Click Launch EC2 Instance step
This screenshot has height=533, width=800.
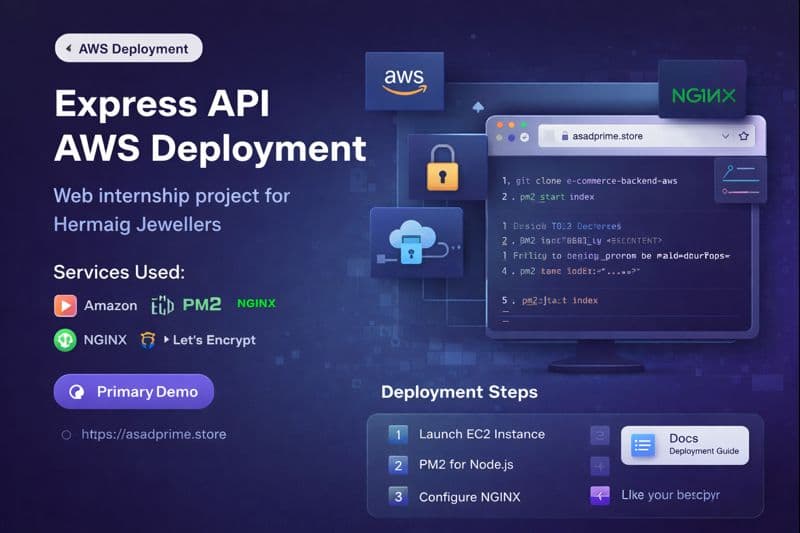tap(482, 434)
